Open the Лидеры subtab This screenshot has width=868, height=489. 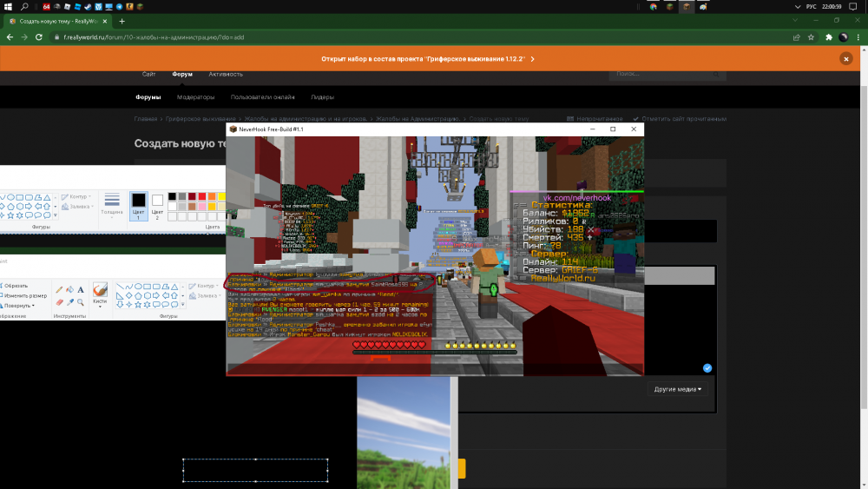coord(322,97)
